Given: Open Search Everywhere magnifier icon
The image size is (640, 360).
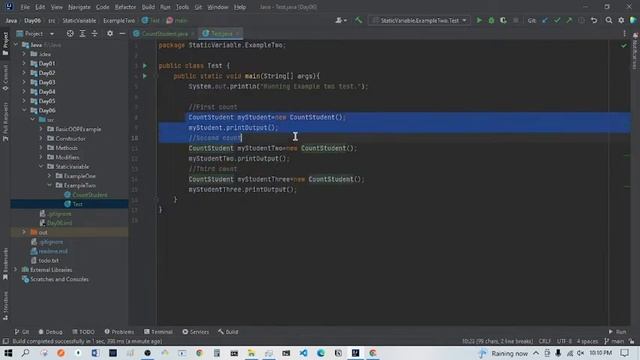Looking at the screenshot, I should point(609,20).
